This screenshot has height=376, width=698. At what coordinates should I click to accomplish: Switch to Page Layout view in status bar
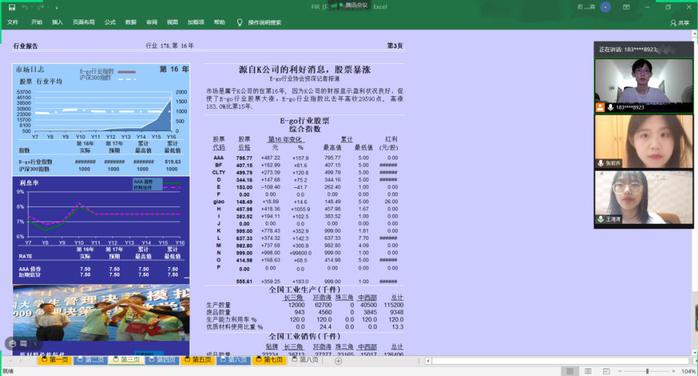[x=588, y=371]
